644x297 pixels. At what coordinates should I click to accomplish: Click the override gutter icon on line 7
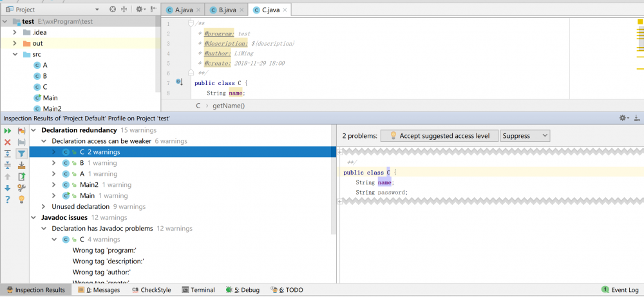click(x=179, y=82)
